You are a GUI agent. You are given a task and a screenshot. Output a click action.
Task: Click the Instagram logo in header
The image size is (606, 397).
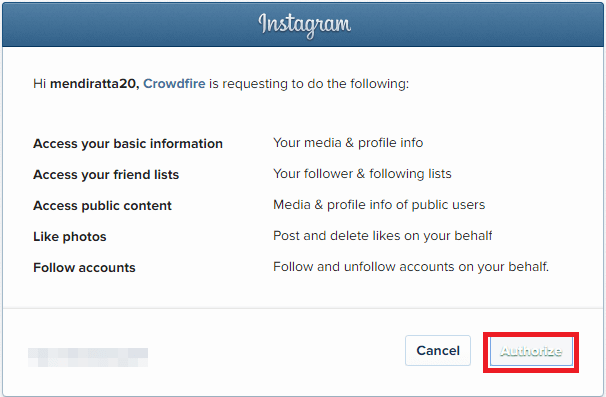pos(305,25)
